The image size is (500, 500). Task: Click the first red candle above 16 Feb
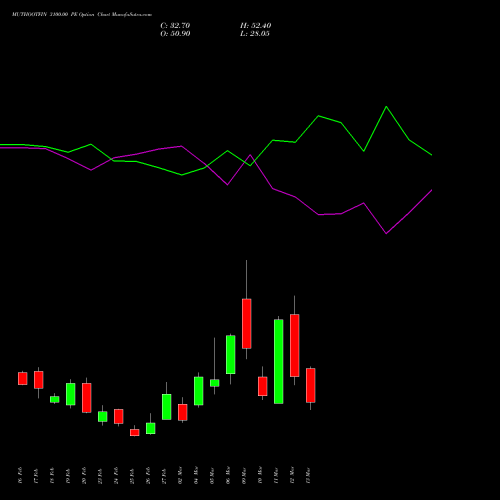(x=23, y=379)
